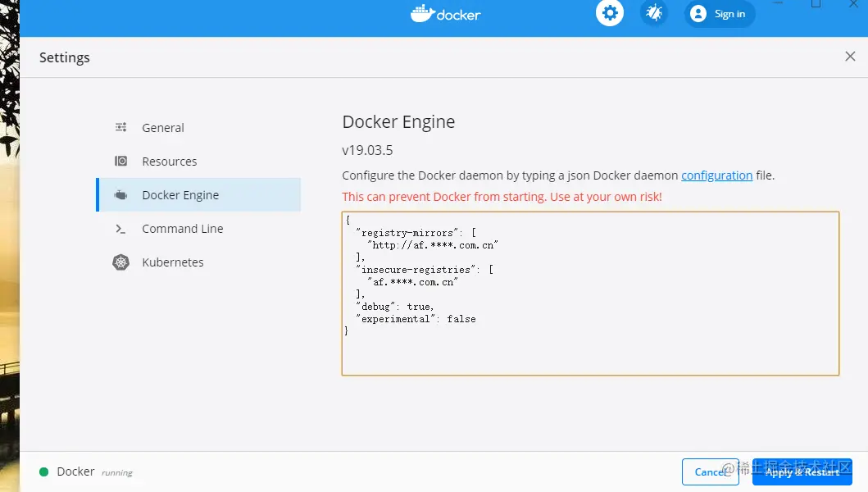Click the General sliders icon

click(120, 127)
